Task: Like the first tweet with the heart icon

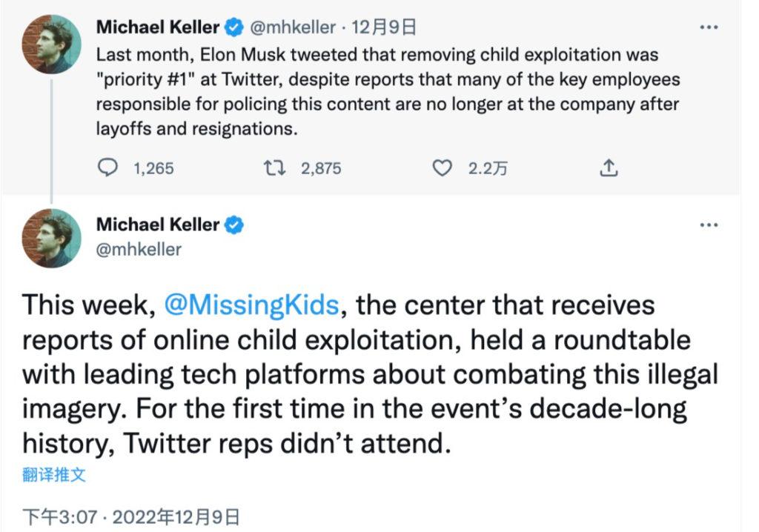Action: [x=442, y=168]
